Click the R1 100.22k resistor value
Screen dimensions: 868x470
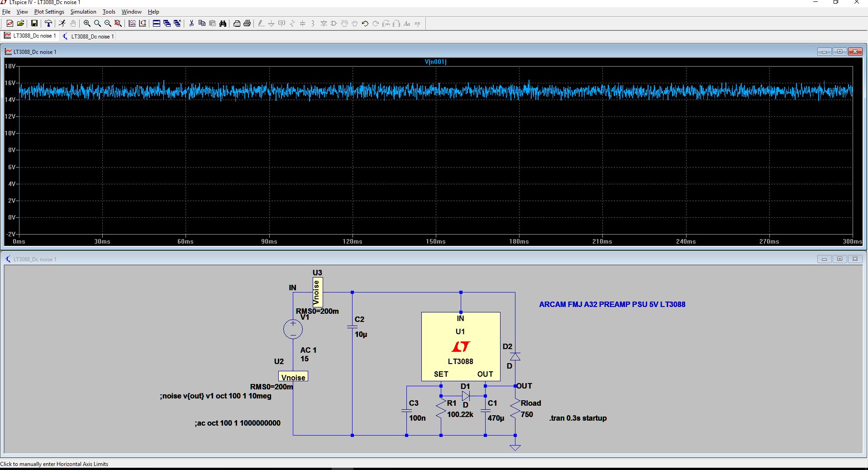(x=460, y=414)
